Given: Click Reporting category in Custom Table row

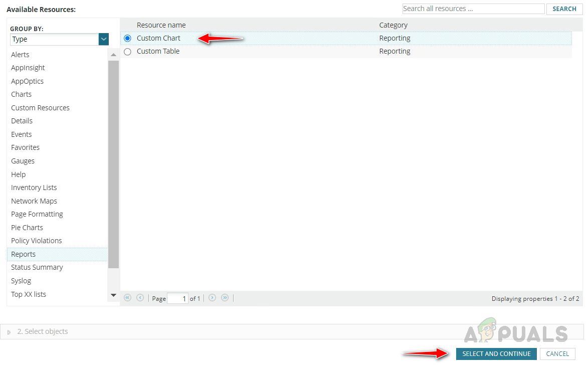Looking at the screenshot, I should (x=395, y=52).
